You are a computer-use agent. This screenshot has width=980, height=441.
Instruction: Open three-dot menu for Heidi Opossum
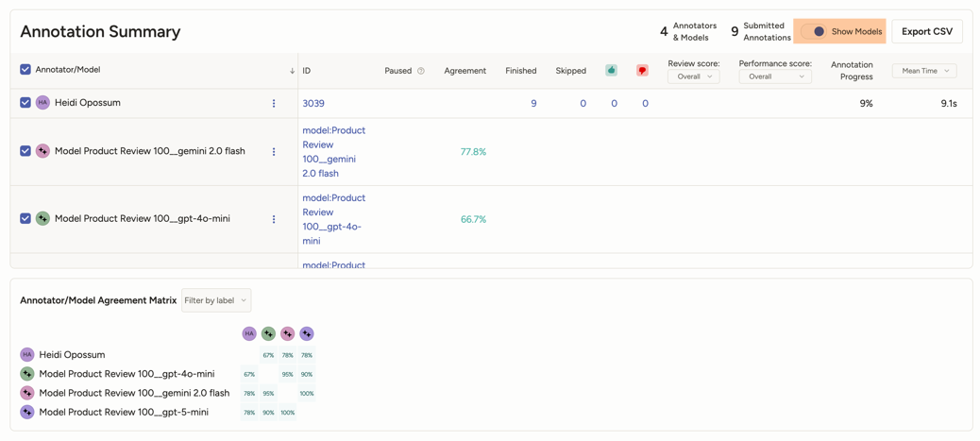(x=274, y=104)
